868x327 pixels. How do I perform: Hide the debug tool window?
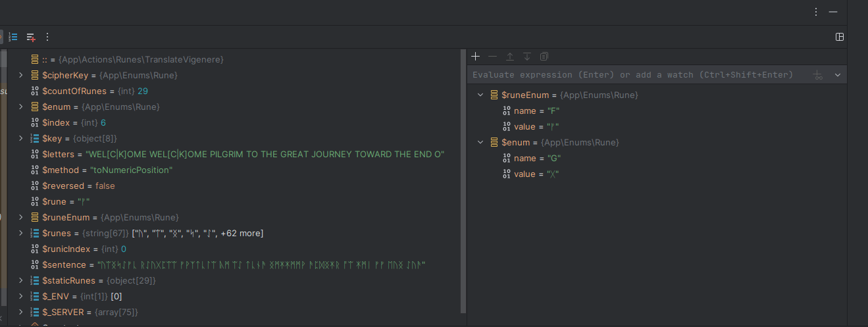(x=833, y=12)
